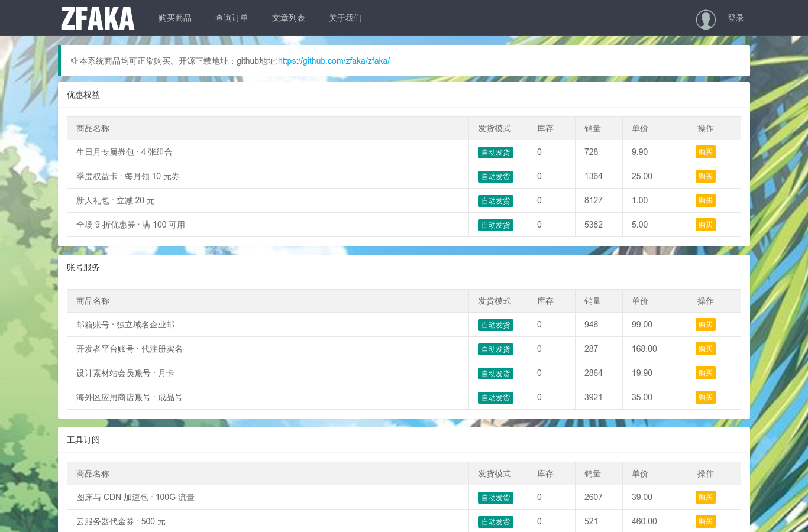Click the announcement speaker icon

(x=75, y=61)
